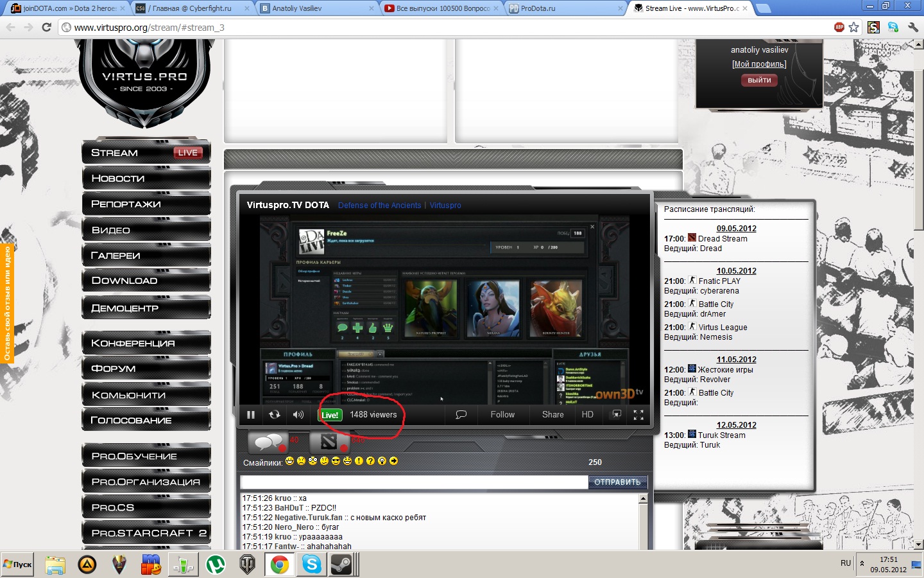Viewport: 924px width, 578px height.
Task: Open the Конференция menu item
Action: point(146,343)
